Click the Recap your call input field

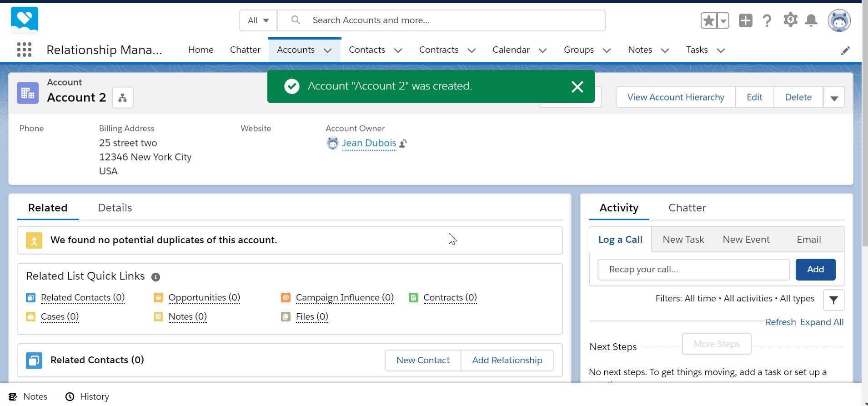tap(693, 270)
